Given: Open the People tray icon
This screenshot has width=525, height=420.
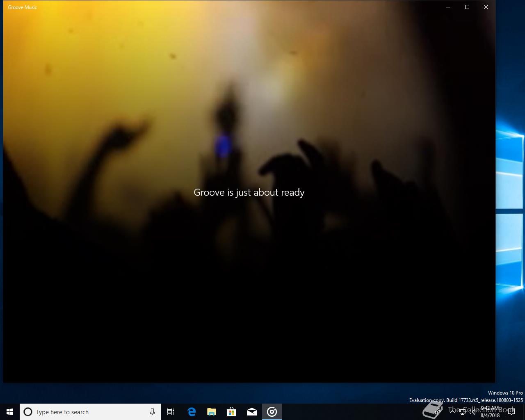Looking at the screenshot, I should pyautogui.click(x=438, y=412).
